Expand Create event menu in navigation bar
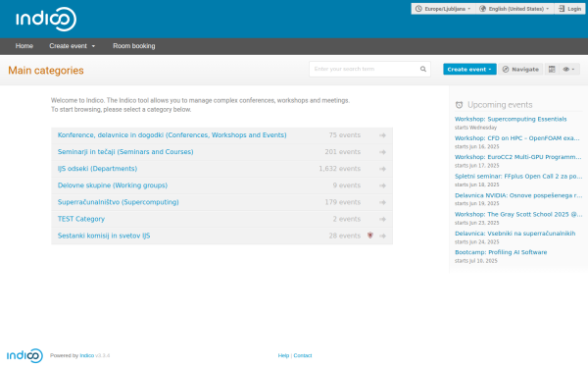 [x=72, y=46]
